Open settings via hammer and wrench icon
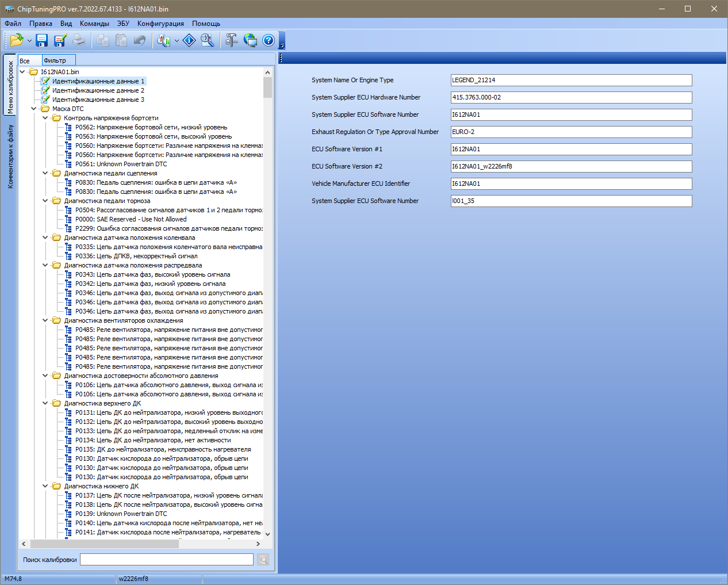 [x=231, y=40]
